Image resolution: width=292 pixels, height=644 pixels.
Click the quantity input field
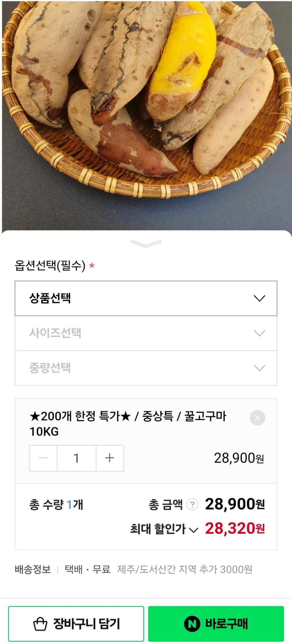[x=76, y=458]
